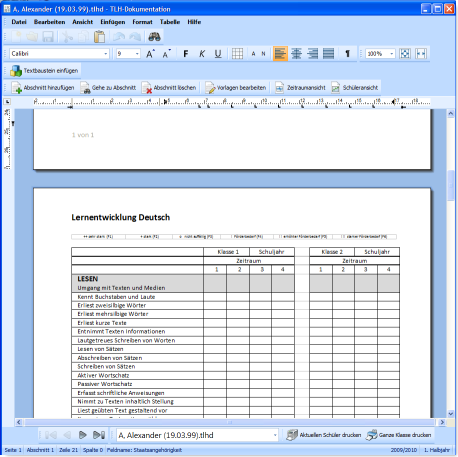Go to next student with play arrow
The height and width of the screenshot is (457, 458).
point(82,435)
